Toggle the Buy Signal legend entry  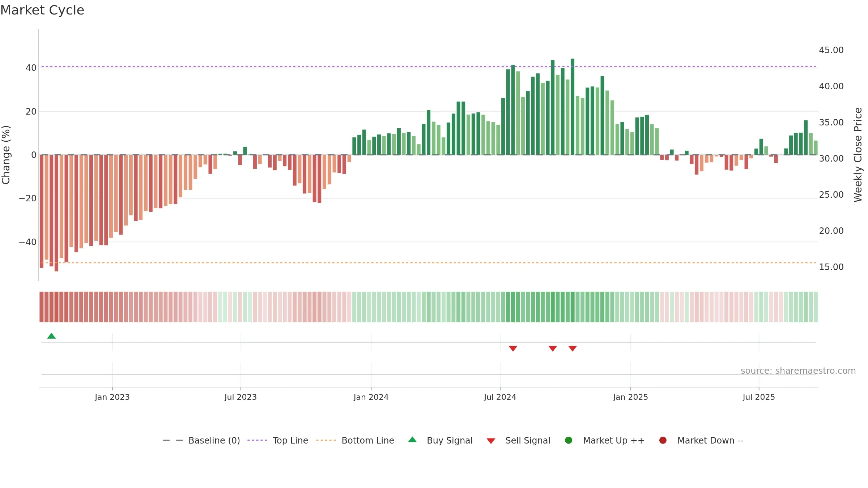(440, 440)
